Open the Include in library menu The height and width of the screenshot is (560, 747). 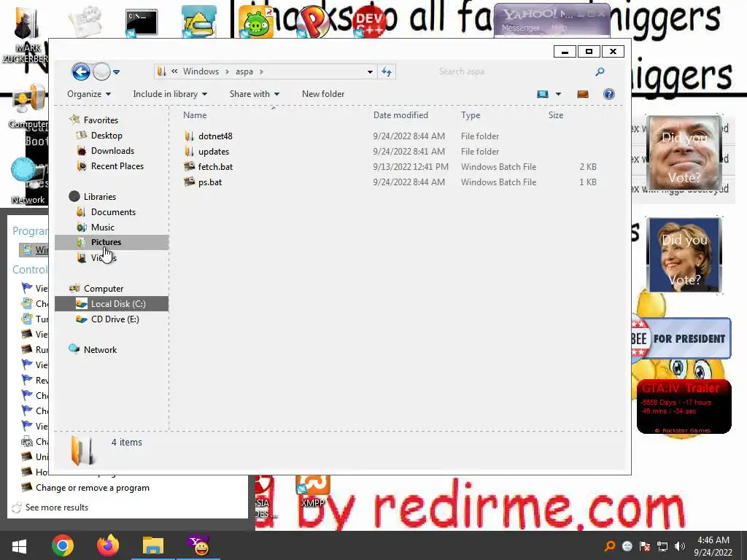click(x=170, y=94)
